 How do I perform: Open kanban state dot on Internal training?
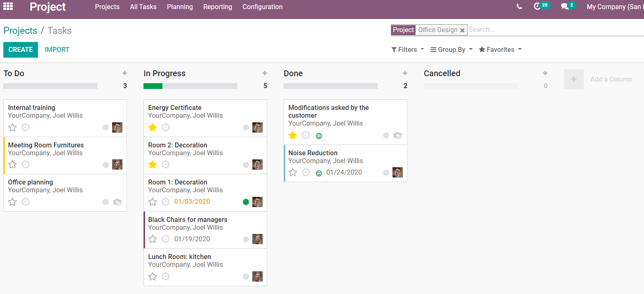(106, 128)
